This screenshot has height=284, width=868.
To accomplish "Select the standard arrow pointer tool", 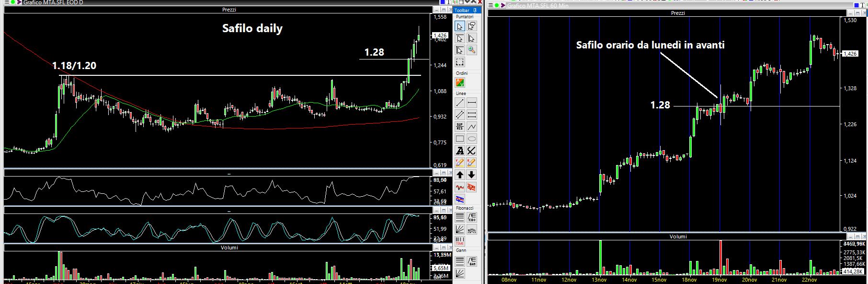I will click(460, 26).
